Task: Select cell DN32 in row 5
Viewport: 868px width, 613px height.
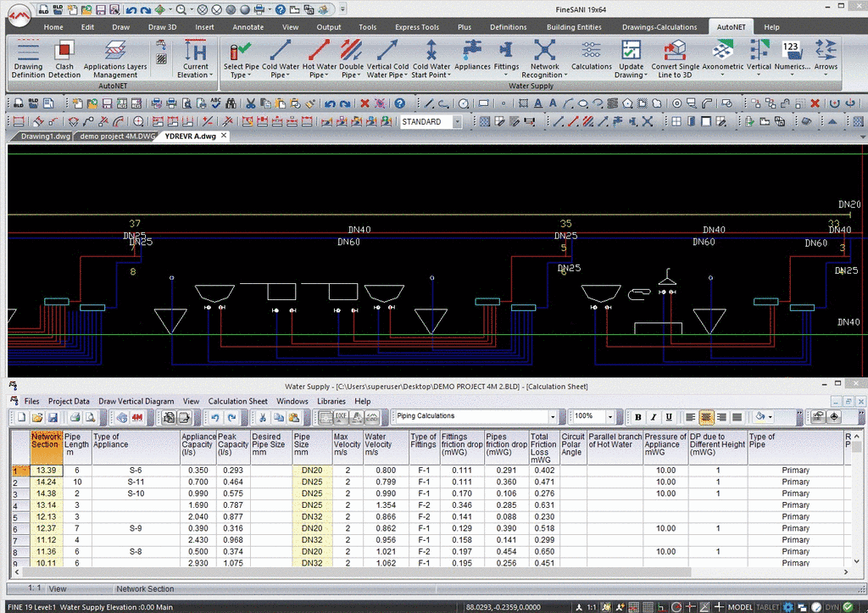Action: pos(312,516)
